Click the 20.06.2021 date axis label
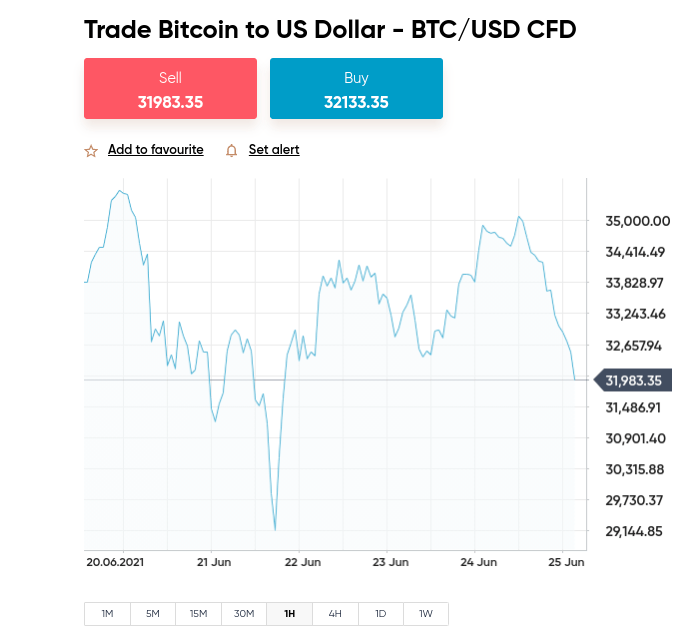The width and height of the screenshot is (683, 638). (x=115, y=562)
